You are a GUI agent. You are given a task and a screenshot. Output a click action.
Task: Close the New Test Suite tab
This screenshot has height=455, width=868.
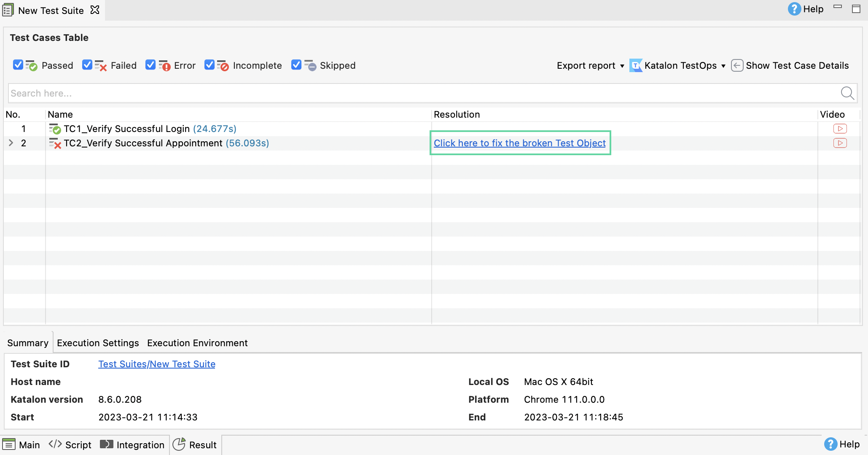pyautogui.click(x=95, y=10)
